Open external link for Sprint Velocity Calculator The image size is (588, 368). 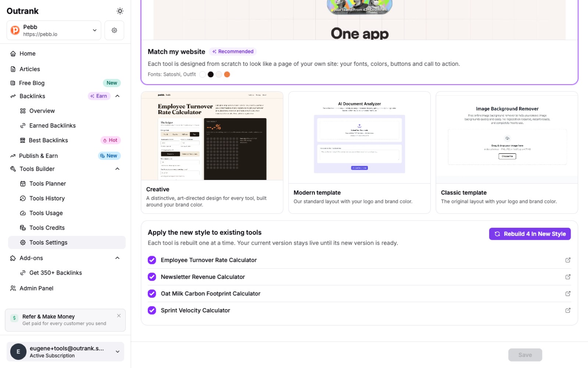coord(568,311)
